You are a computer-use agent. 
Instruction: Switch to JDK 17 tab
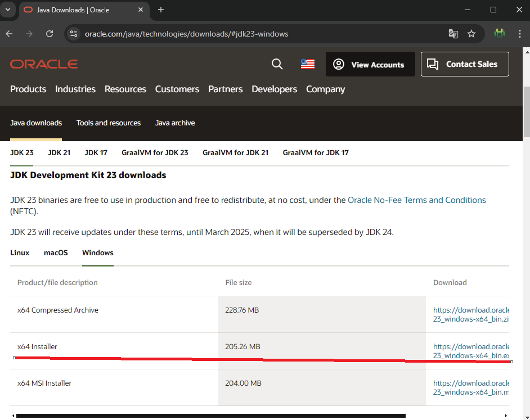[96, 153]
